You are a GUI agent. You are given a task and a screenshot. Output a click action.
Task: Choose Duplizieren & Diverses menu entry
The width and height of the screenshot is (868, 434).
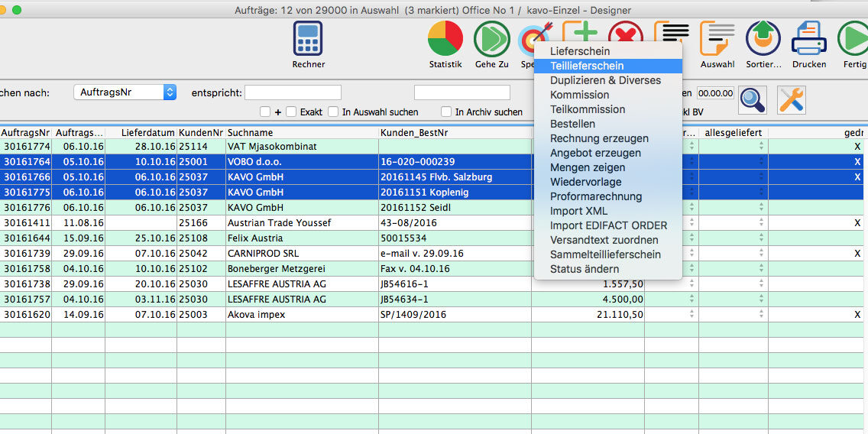pos(607,80)
